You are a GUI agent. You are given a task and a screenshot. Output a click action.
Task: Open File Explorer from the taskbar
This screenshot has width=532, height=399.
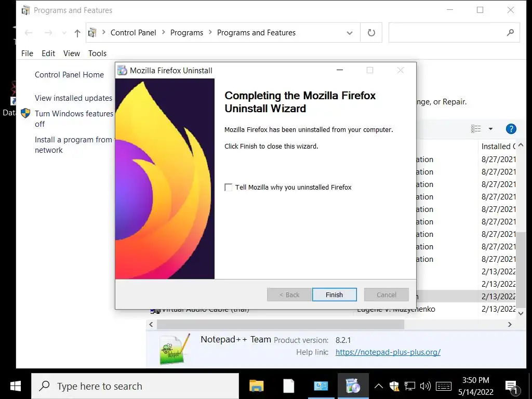pos(257,386)
